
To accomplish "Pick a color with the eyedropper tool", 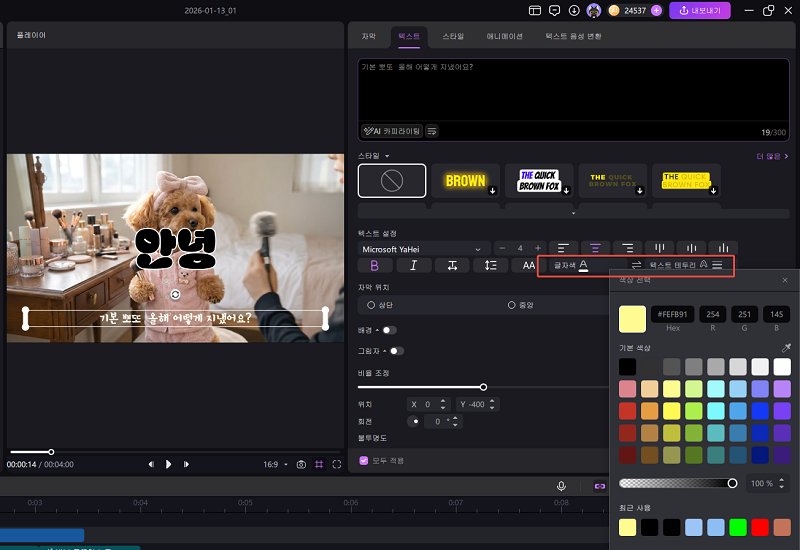I will 786,347.
